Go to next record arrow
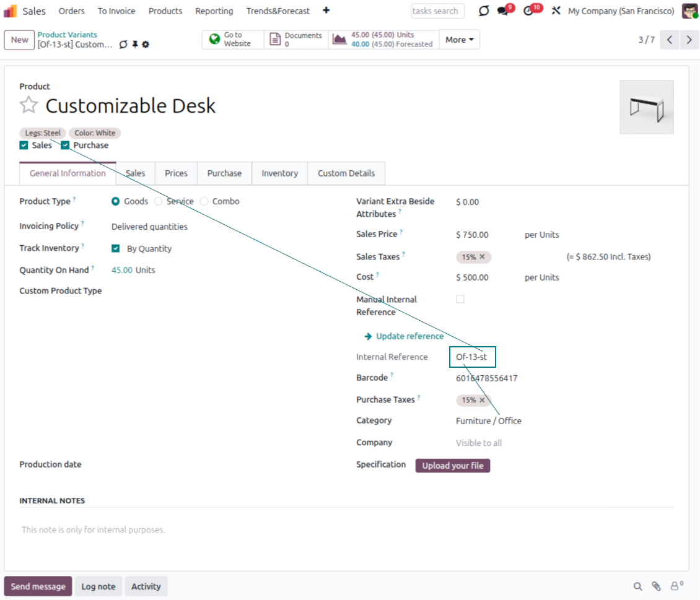This screenshot has height=600, width=700. click(688, 40)
